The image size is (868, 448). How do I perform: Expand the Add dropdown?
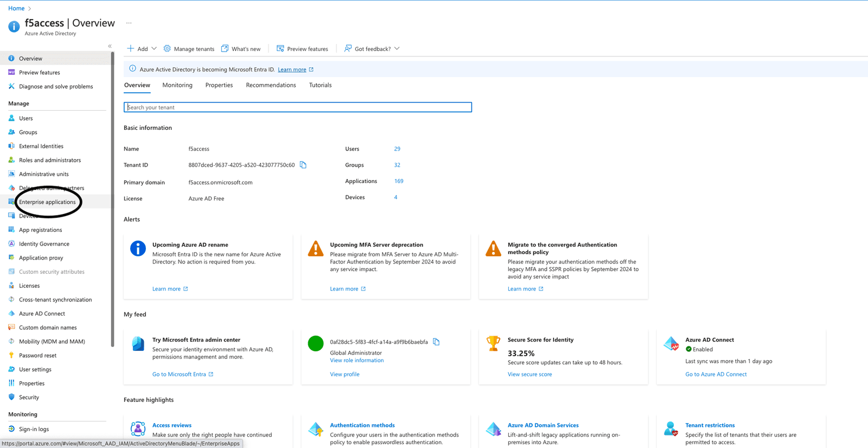pyautogui.click(x=154, y=49)
